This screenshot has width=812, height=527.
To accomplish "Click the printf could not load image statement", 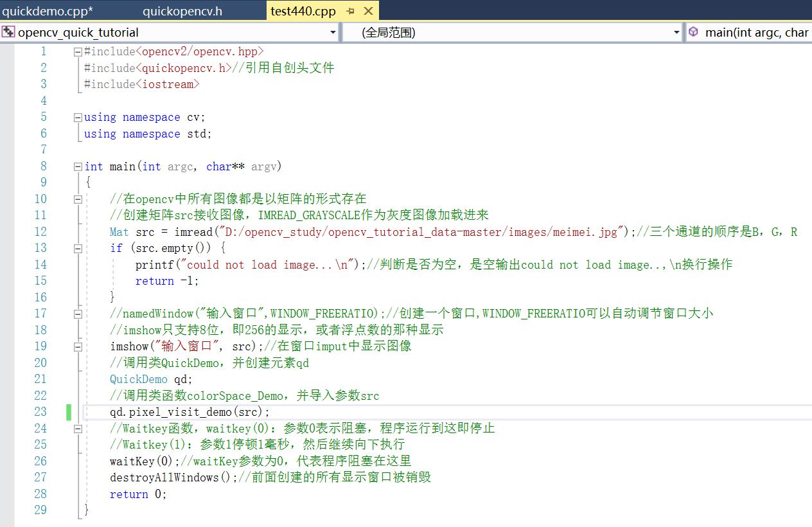I will 250,265.
